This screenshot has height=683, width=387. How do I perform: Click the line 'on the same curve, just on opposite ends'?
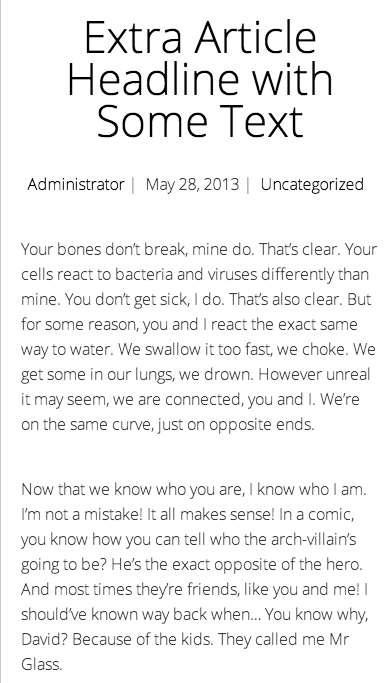(168, 425)
